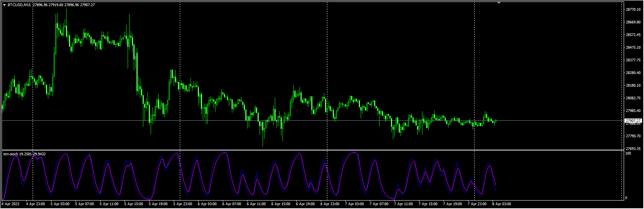Select the 4 Apr 2023 time label
This screenshot has width=644, height=209.
[x=10, y=204]
